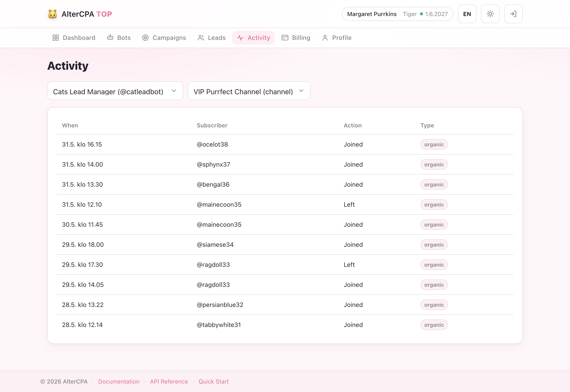This screenshot has width=570, height=392.
Task: Click @mainecoon35 in the 30.5. row
Action: click(x=219, y=225)
